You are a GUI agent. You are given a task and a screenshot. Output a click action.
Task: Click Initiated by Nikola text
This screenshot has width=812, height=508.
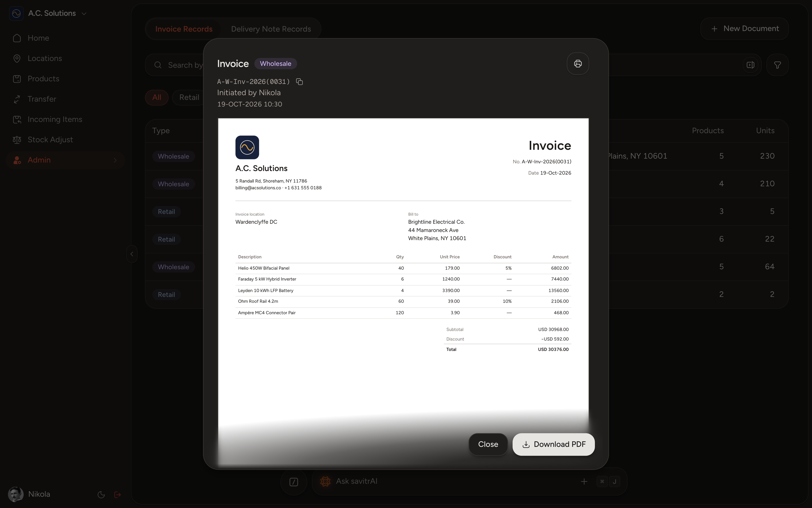pyautogui.click(x=249, y=93)
